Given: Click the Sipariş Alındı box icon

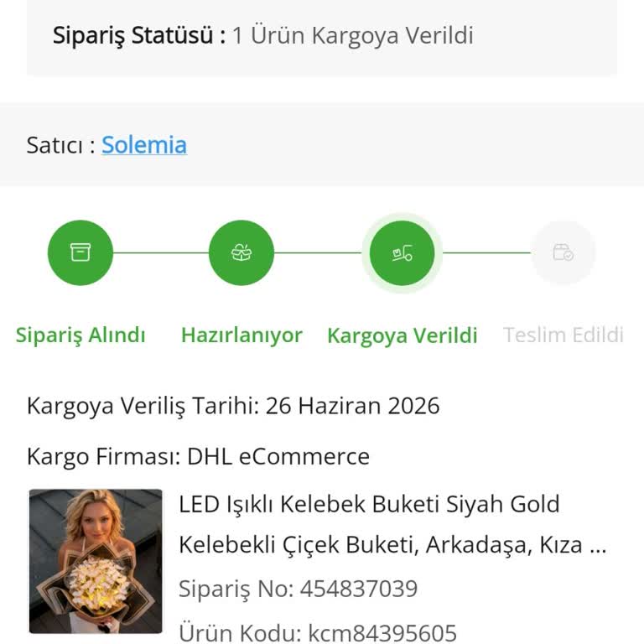Looking at the screenshot, I should click(x=80, y=252).
